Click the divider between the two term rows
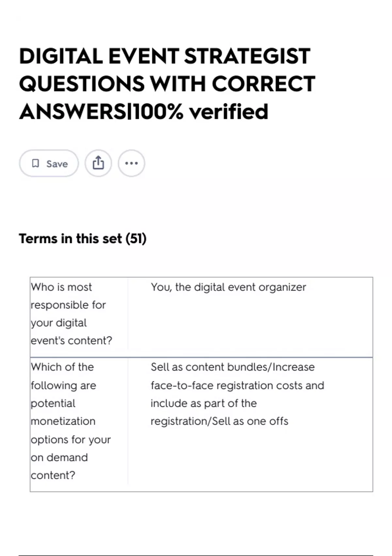392x556 pixels. pos(201,357)
